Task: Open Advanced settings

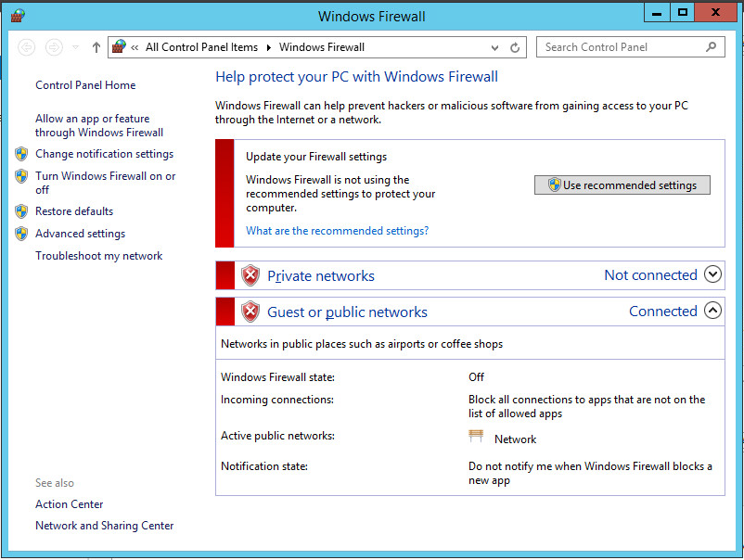Action: click(80, 234)
